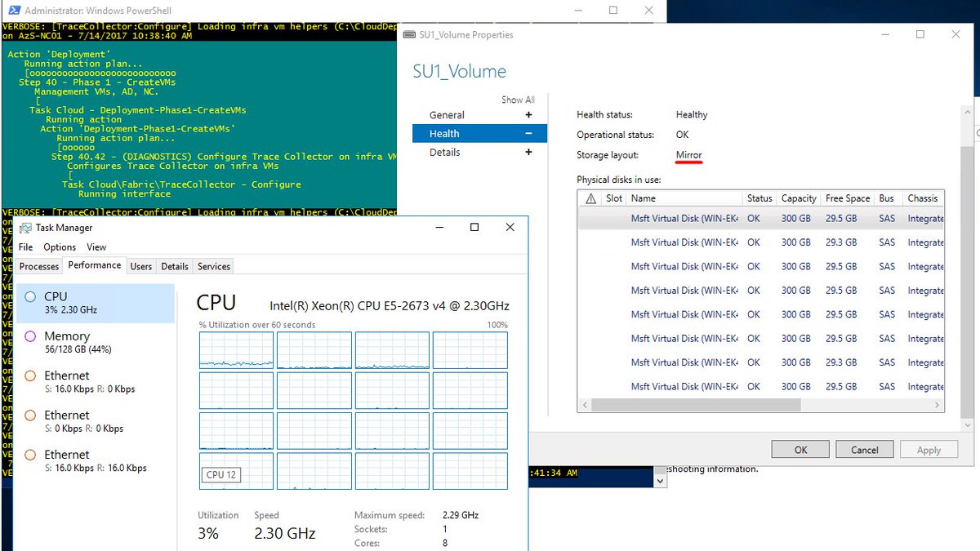Sort disks by the Name column header
Screen dimensions: 980x551
click(x=684, y=198)
